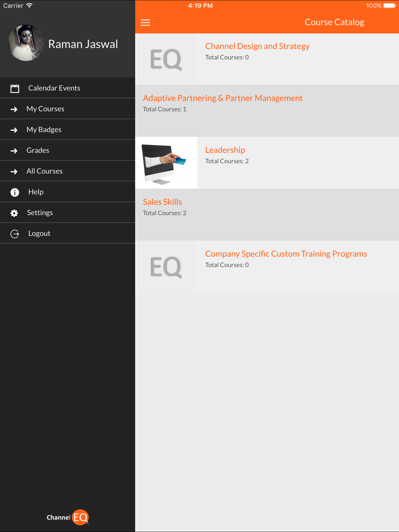399x532 pixels.
Task: Click Total Courses: 1 under Adaptive Partnering
Action: click(x=165, y=109)
